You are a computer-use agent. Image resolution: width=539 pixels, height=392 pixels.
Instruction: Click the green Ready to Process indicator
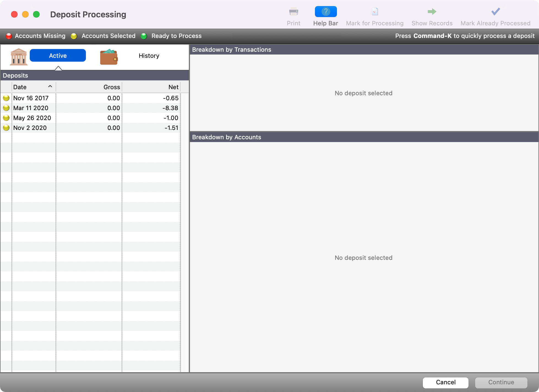(144, 36)
